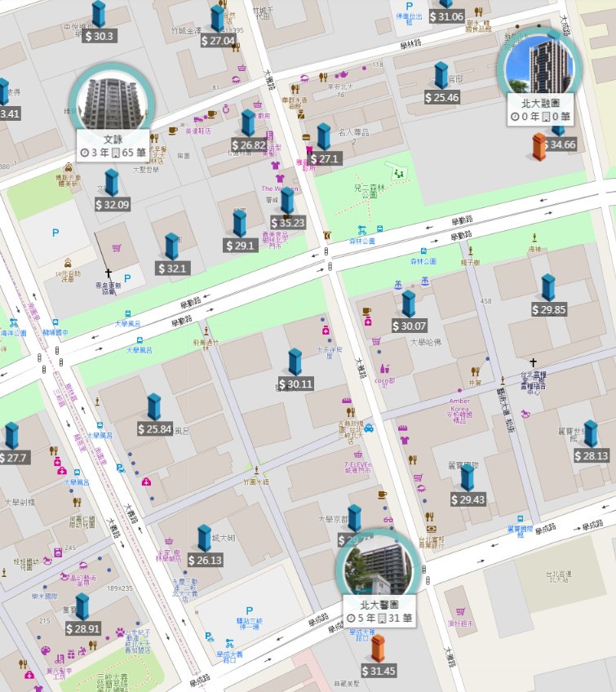Open the blue marker labeled $26.82

tap(248, 123)
